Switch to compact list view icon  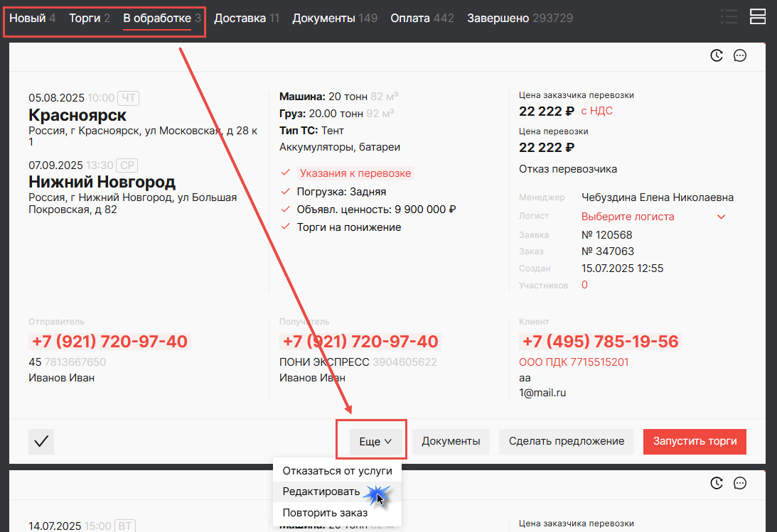[x=729, y=17]
